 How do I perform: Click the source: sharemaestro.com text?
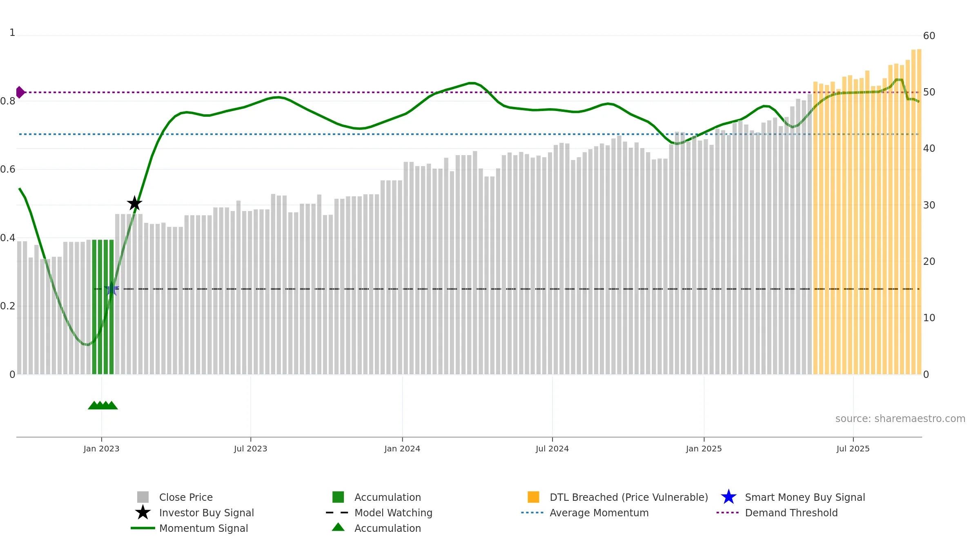click(x=900, y=419)
